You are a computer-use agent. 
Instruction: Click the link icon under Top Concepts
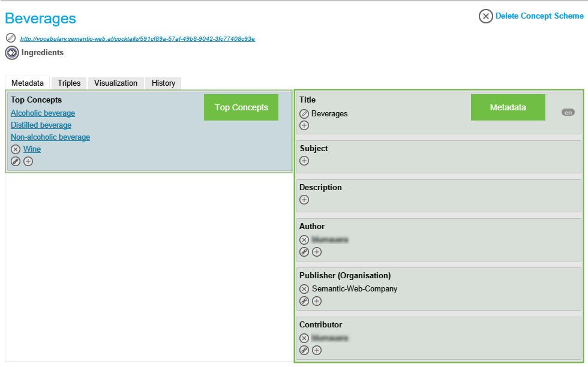point(16,161)
